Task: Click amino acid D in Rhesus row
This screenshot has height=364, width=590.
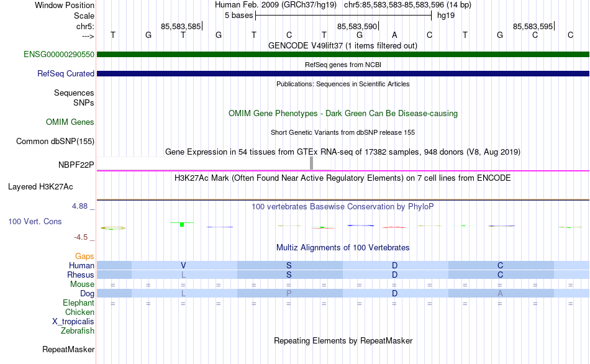Action: (x=395, y=275)
